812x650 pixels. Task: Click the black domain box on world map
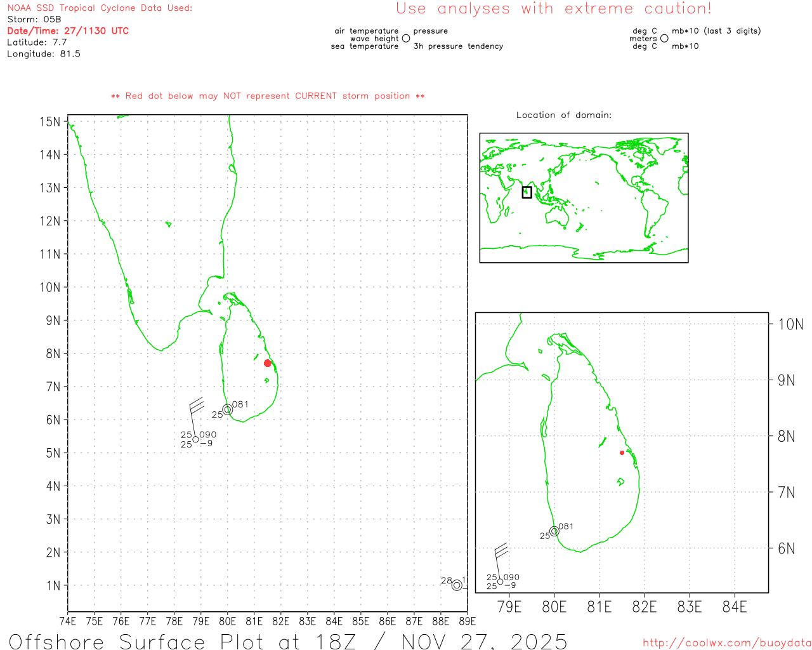tap(527, 192)
